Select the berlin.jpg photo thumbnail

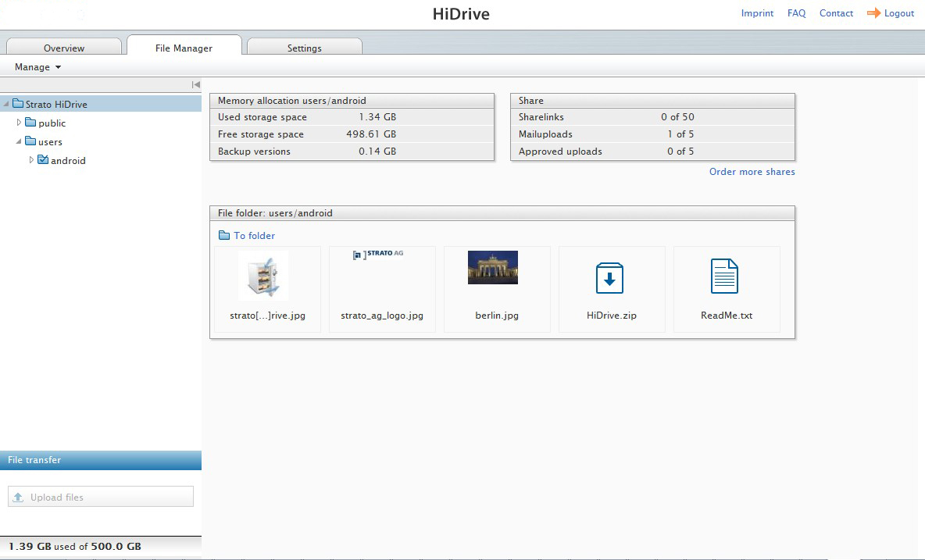(493, 267)
